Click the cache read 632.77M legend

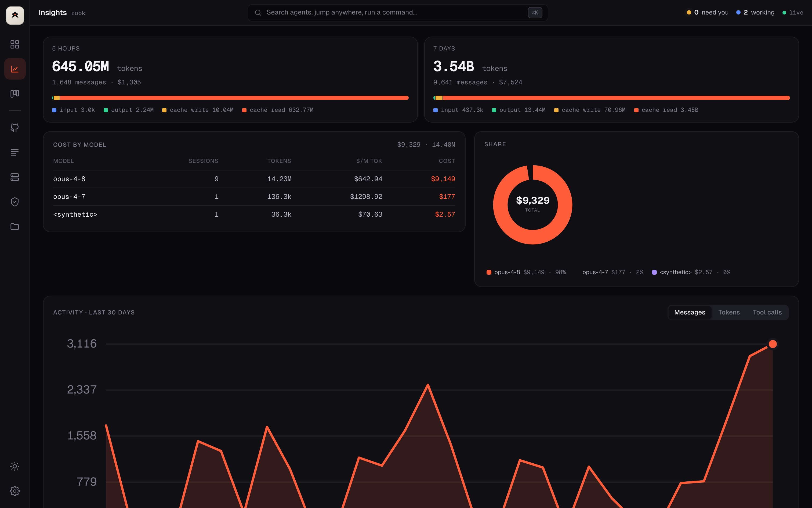(278, 110)
